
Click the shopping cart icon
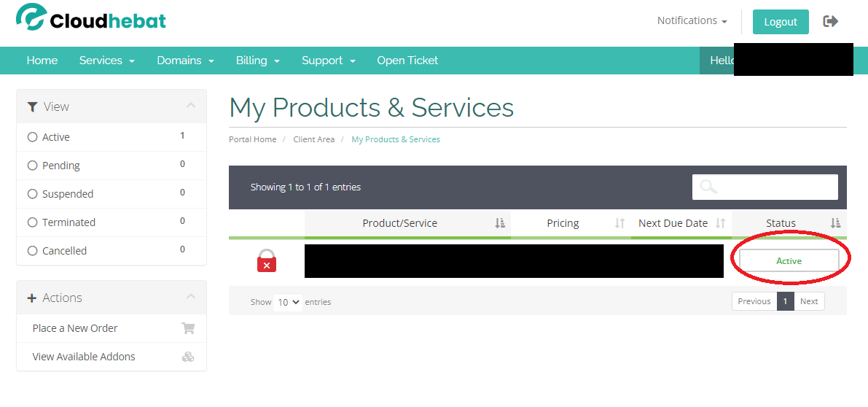188,328
